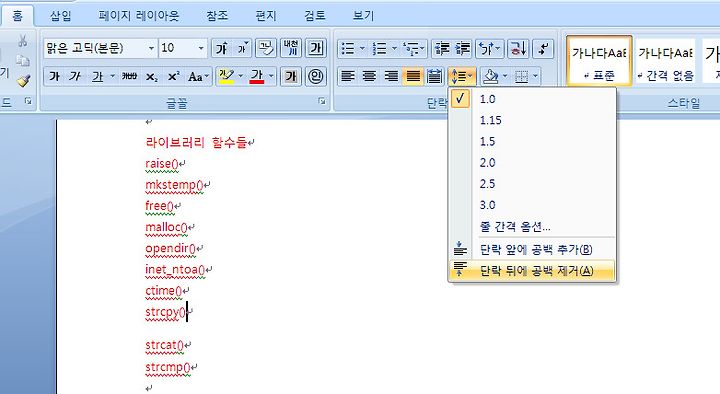720x394 pixels.
Task: Click the increase indent icon
Action: (462, 48)
